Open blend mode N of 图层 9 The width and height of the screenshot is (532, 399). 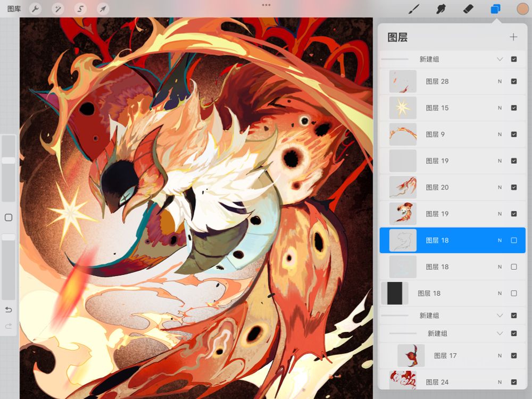[x=500, y=135]
